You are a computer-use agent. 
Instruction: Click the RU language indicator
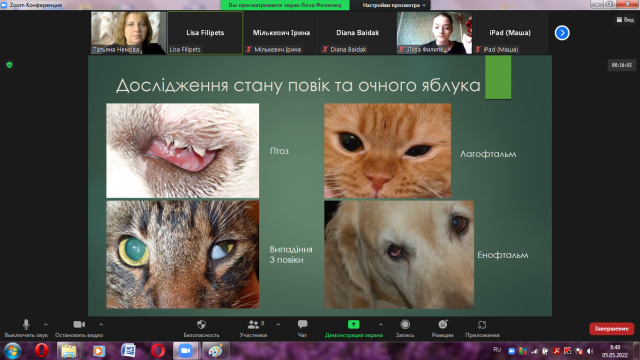(497, 350)
